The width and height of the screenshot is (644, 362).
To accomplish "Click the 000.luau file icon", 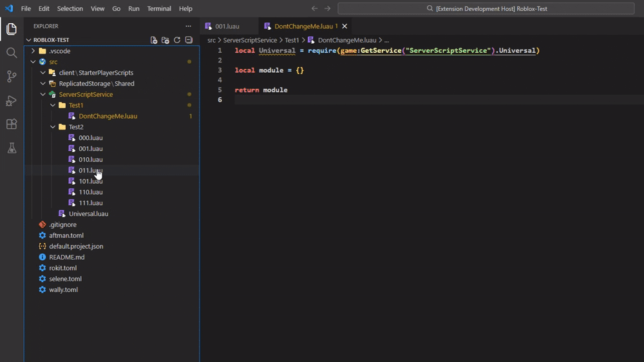I will [x=72, y=138].
